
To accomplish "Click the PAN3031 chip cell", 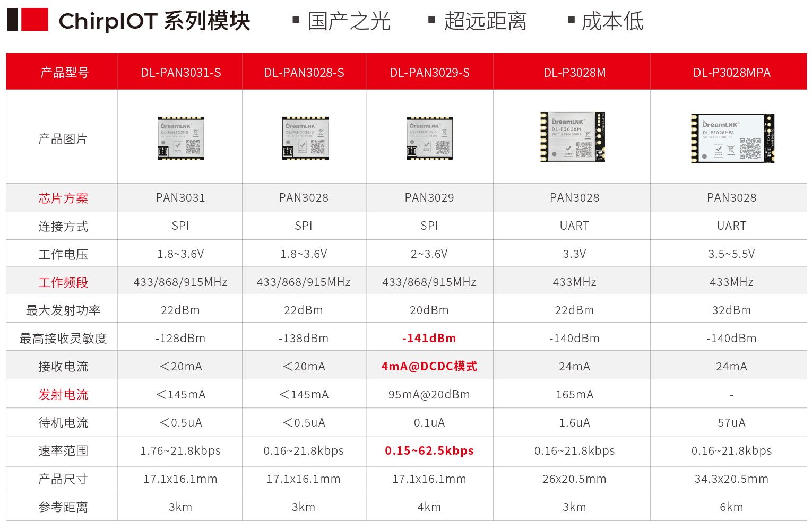I will tap(180, 198).
